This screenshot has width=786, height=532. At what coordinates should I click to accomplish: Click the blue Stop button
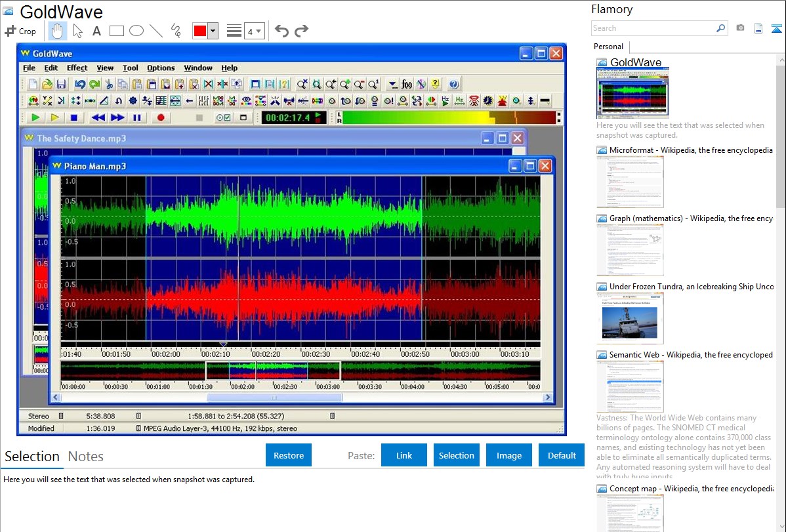point(73,118)
